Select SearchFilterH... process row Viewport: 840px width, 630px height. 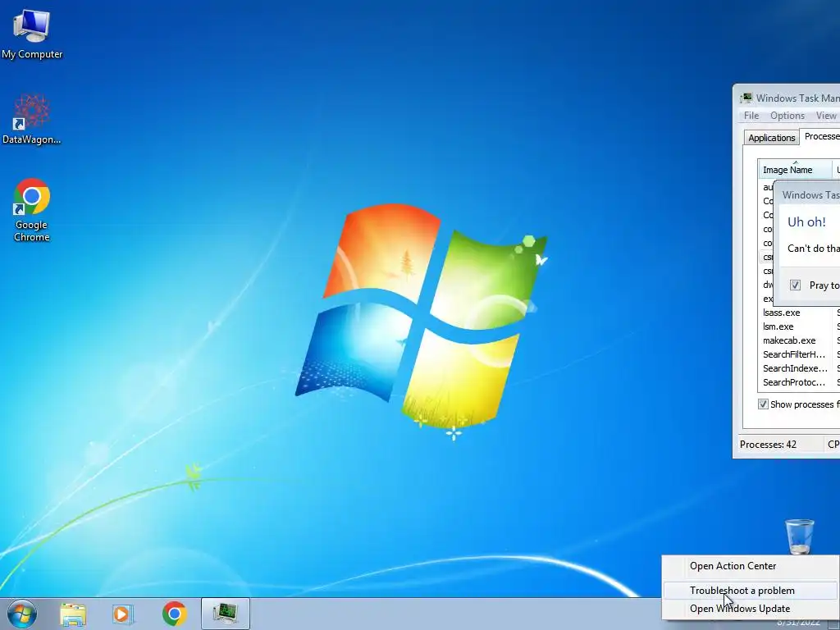tap(799, 354)
